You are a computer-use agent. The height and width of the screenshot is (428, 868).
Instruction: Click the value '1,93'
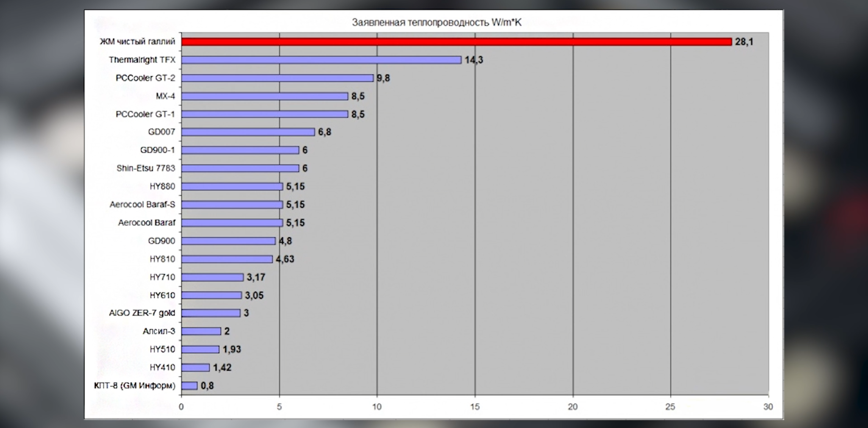pos(232,350)
